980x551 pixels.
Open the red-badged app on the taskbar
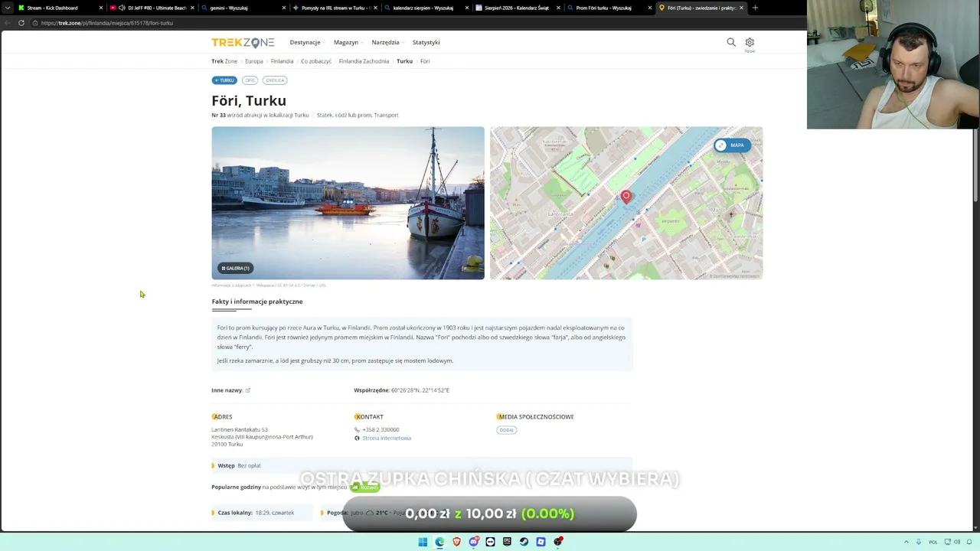558,542
